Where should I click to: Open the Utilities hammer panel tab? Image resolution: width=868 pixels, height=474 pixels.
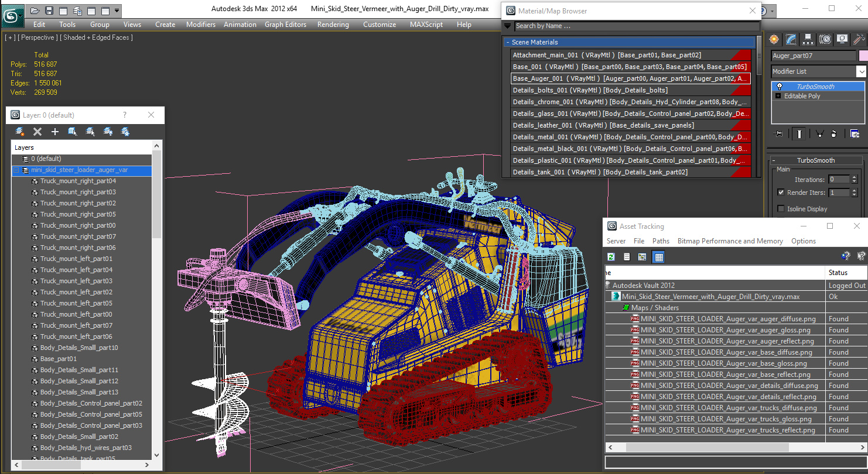pyautogui.click(x=859, y=39)
